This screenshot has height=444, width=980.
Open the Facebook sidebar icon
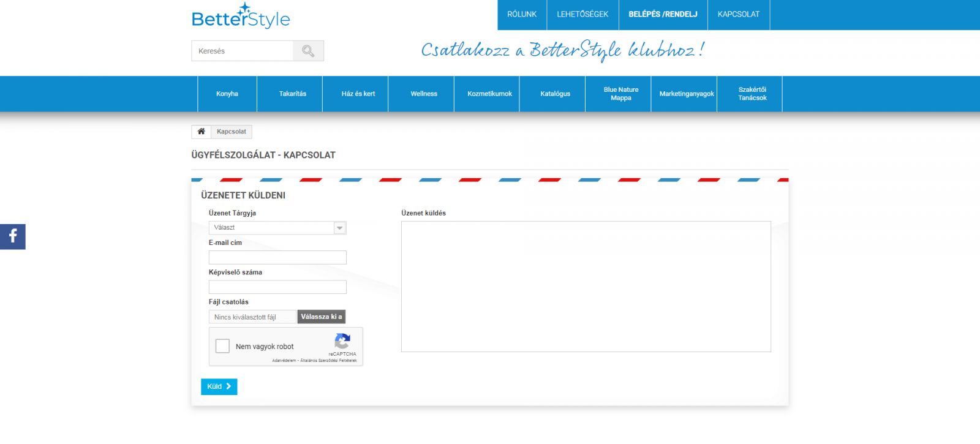pyautogui.click(x=13, y=236)
